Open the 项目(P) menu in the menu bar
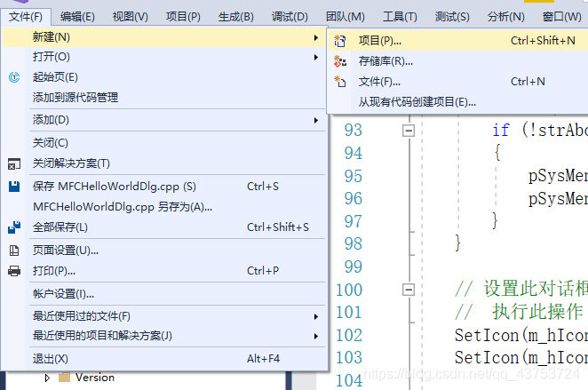 pyautogui.click(x=183, y=17)
